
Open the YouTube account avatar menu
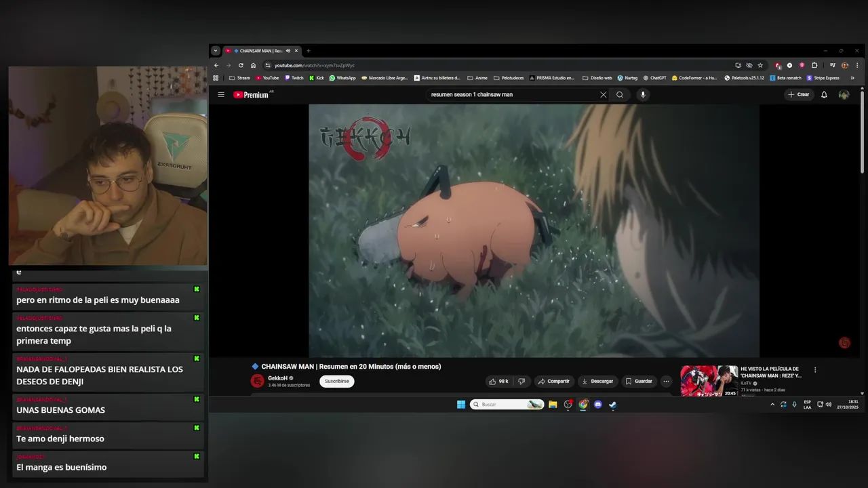[x=844, y=95]
